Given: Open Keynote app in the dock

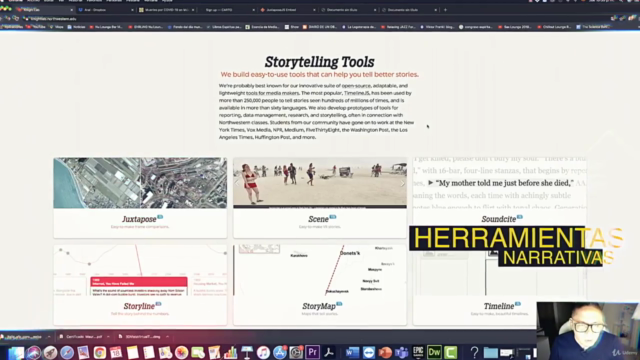Looking at the screenshot, I should pyautogui.click(x=247, y=353).
